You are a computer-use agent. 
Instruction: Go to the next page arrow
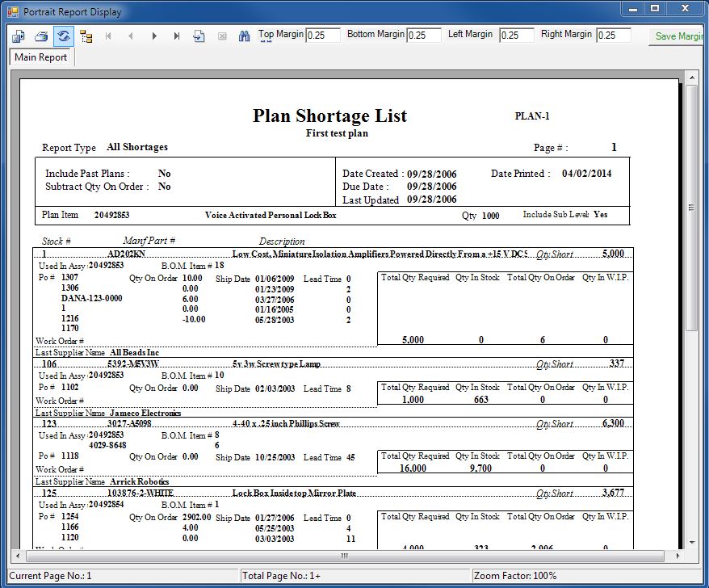click(x=154, y=36)
